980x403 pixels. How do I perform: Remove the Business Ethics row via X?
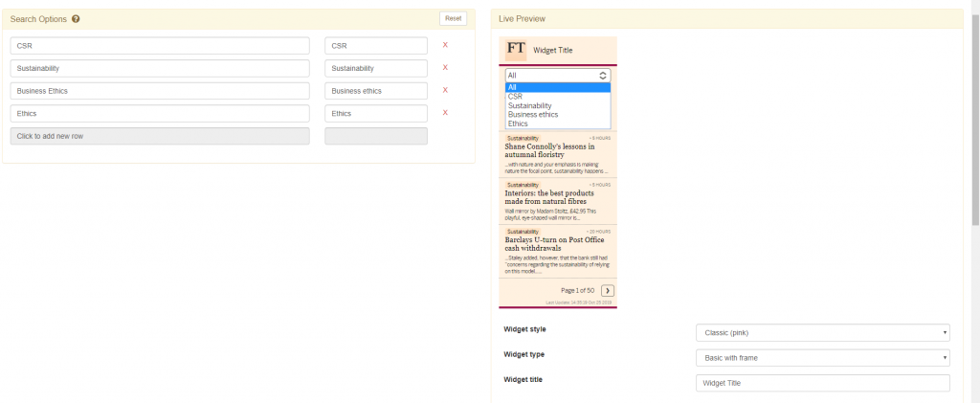click(x=445, y=90)
